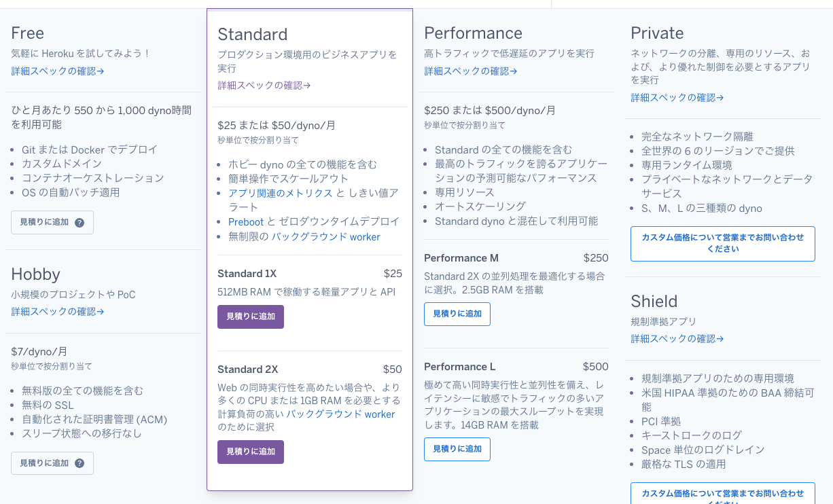Image resolution: width=833 pixels, height=504 pixels.
Task: Contact sales about Shield custom pricing
Action: (x=722, y=493)
